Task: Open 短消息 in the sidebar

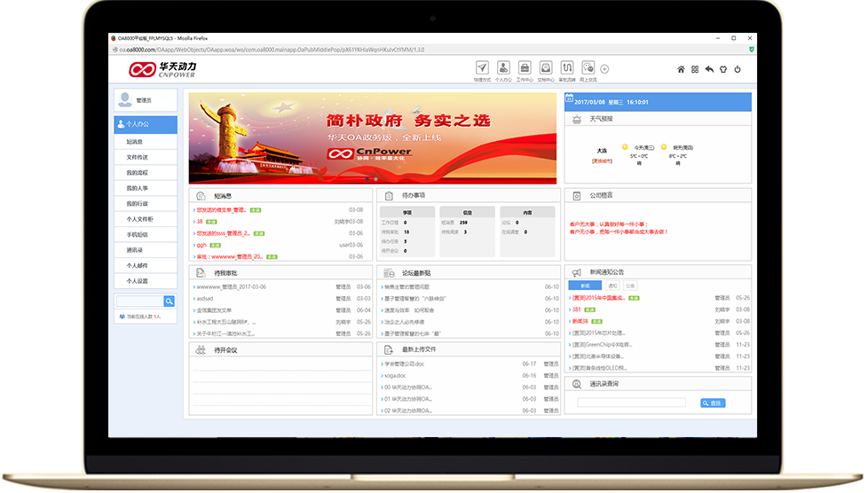Action: pos(146,142)
